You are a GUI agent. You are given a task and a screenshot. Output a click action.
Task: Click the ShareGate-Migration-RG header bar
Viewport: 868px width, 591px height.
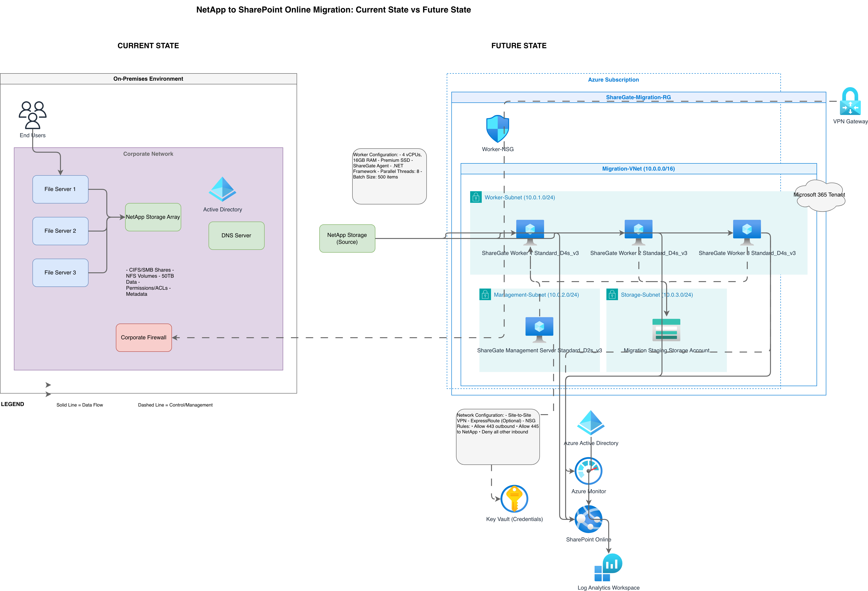(x=638, y=97)
